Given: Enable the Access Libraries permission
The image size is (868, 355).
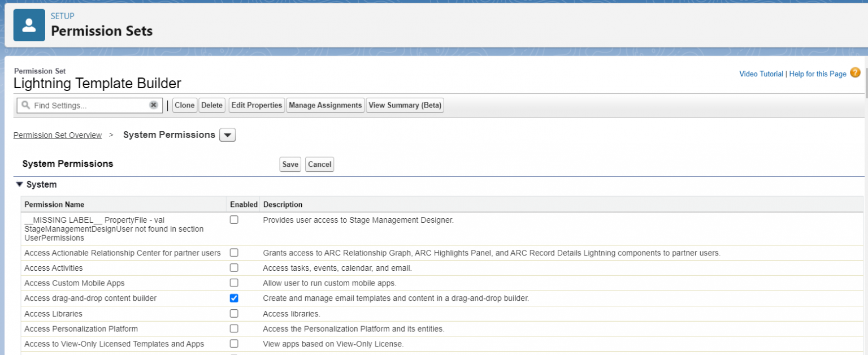Looking at the screenshot, I should [234, 313].
